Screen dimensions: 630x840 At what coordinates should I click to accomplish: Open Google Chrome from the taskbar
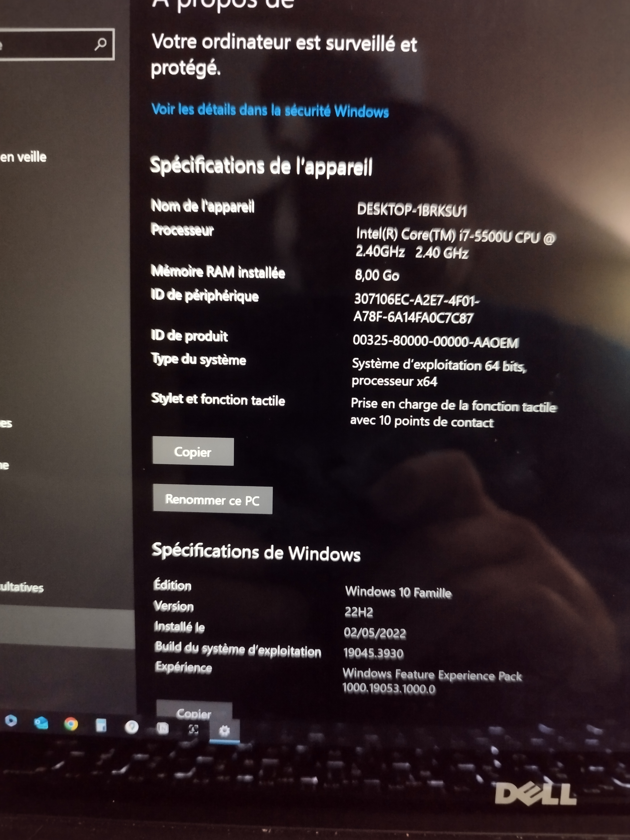(x=71, y=724)
